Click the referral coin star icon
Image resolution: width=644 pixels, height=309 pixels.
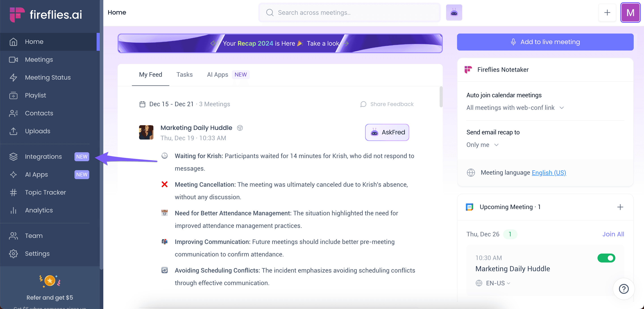[50, 281]
